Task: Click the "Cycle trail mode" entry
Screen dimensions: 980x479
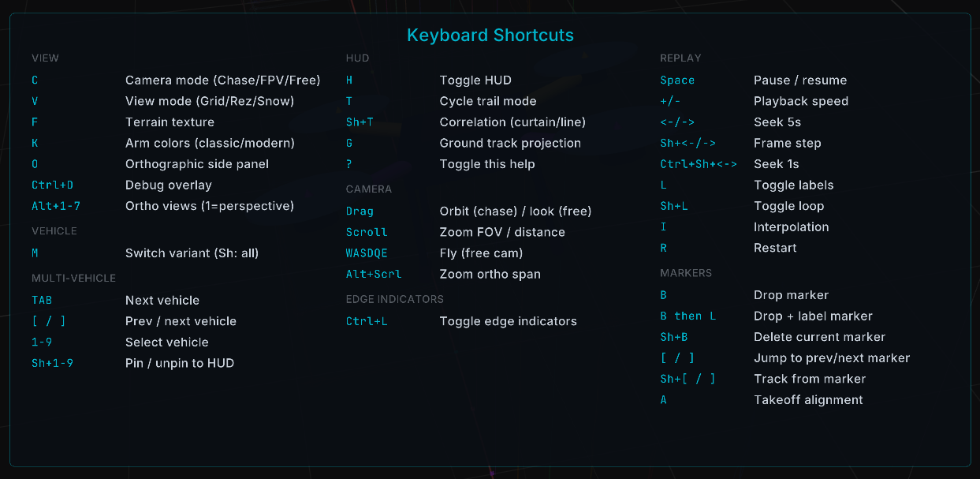Action: click(487, 101)
